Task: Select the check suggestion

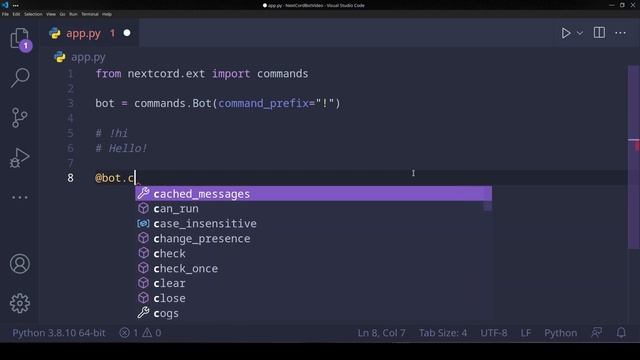Action: point(313,253)
